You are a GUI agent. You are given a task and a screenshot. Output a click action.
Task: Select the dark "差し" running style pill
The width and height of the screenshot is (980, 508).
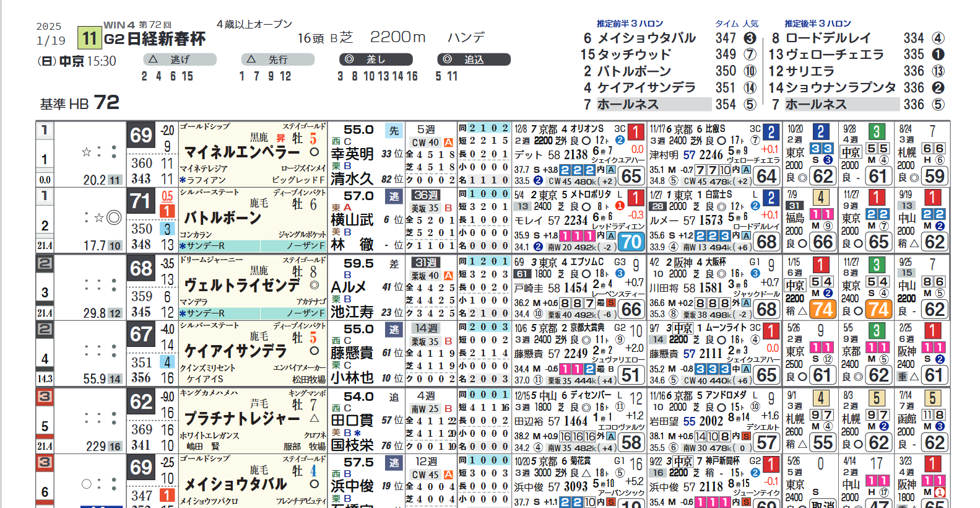376,59
